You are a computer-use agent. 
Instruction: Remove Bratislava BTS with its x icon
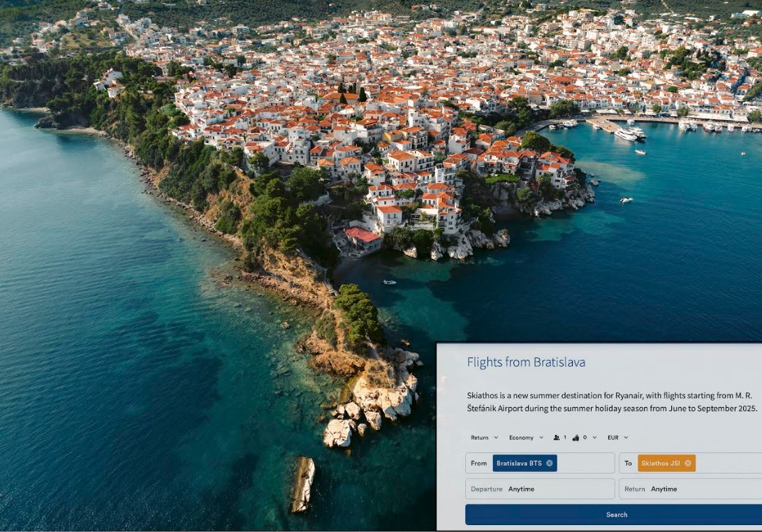pyautogui.click(x=549, y=463)
